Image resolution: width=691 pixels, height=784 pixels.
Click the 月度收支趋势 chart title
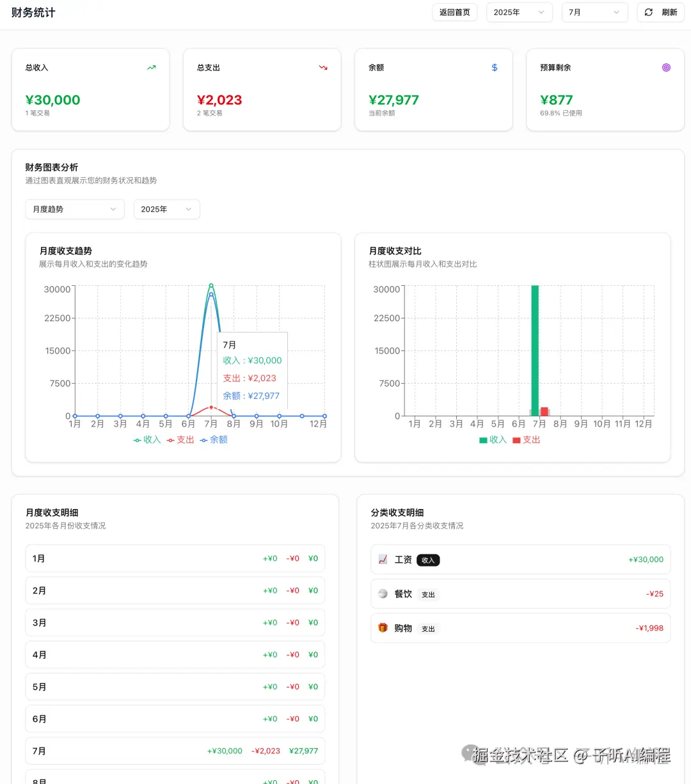pos(65,251)
